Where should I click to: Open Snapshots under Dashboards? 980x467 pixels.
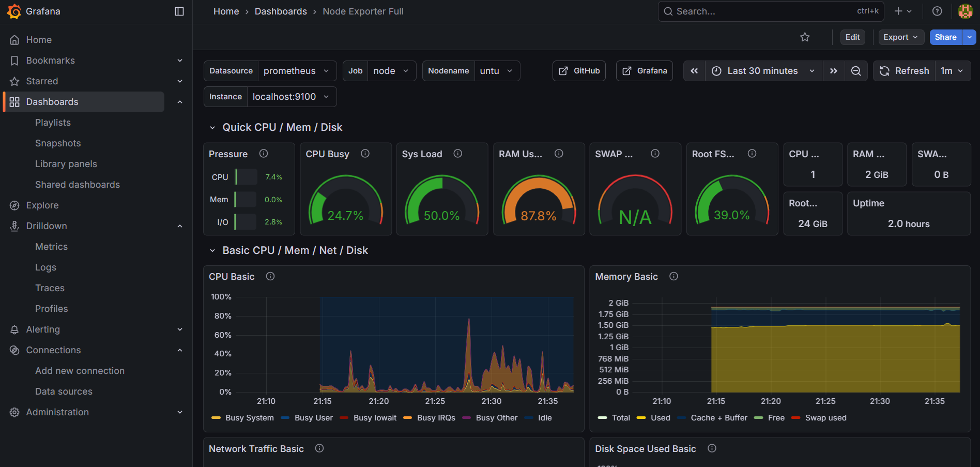58,143
